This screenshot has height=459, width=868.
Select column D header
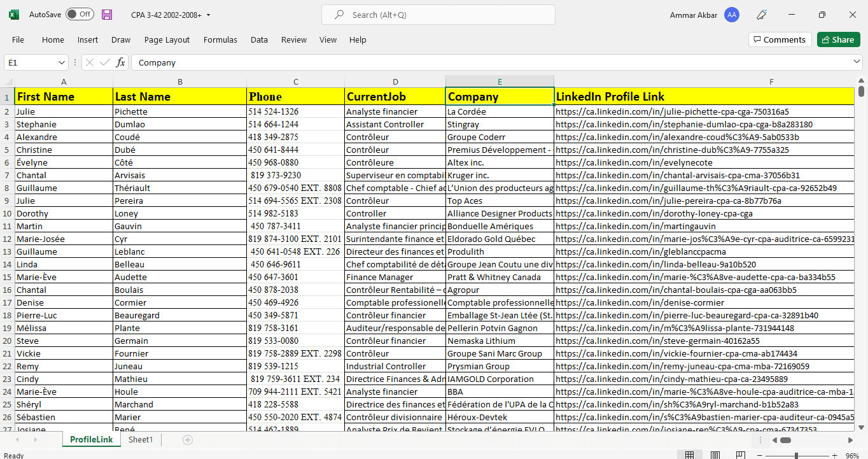395,81
